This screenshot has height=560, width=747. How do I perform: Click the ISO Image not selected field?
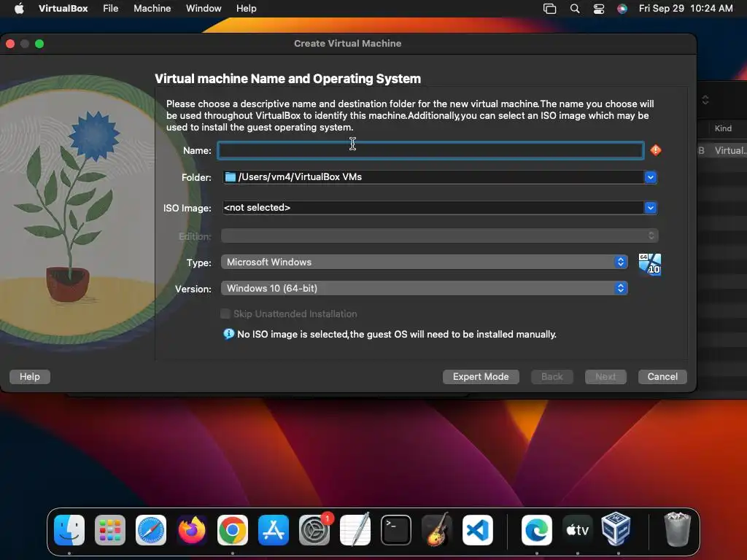tap(433, 208)
